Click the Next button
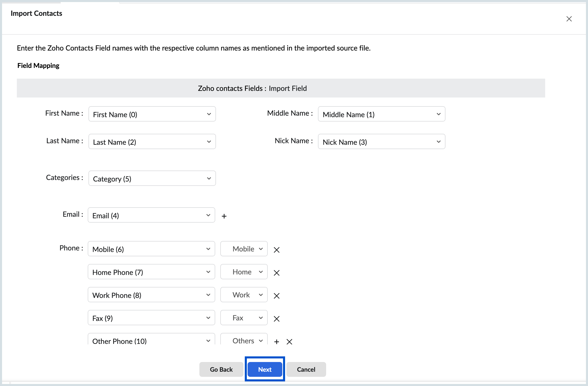 coord(265,369)
